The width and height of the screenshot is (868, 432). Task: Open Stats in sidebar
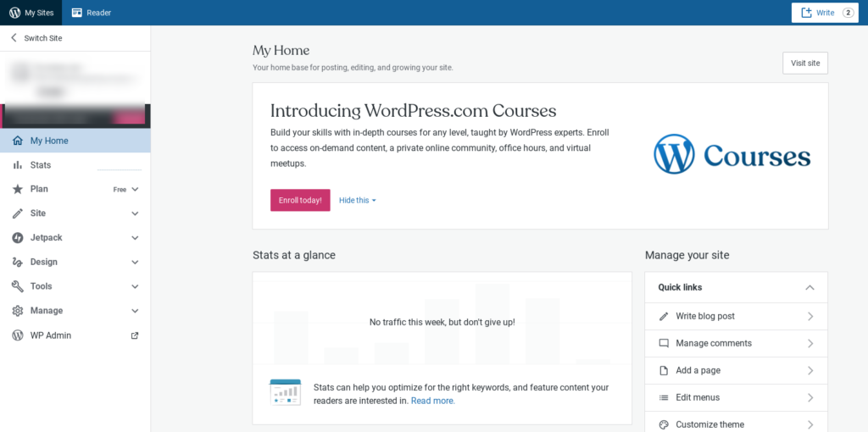pyautogui.click(x=75, y=165)
